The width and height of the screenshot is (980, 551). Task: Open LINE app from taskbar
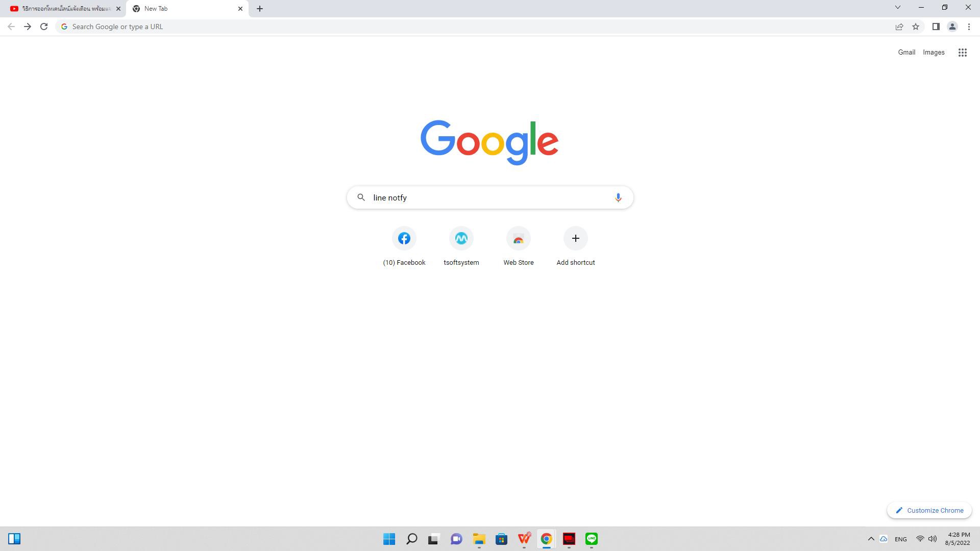coord(592,539)
